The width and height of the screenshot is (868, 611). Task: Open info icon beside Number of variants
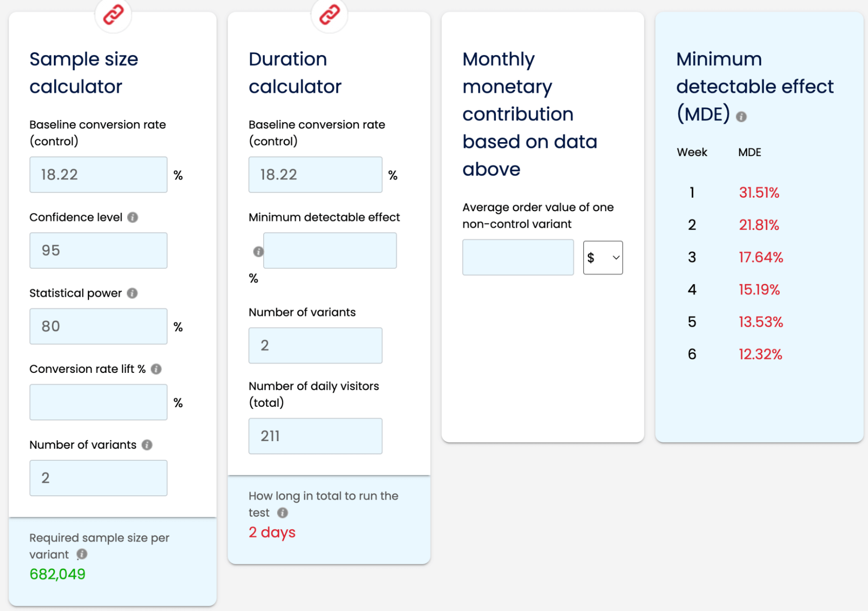point(147,445)
